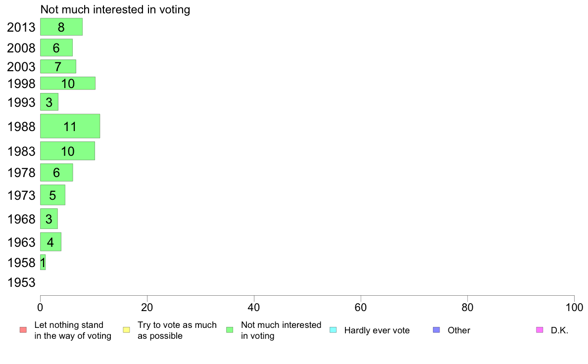
Task: Click the green 'Not much interested' legend swatch
Action: pyautogui.click(x=230, y=330)
